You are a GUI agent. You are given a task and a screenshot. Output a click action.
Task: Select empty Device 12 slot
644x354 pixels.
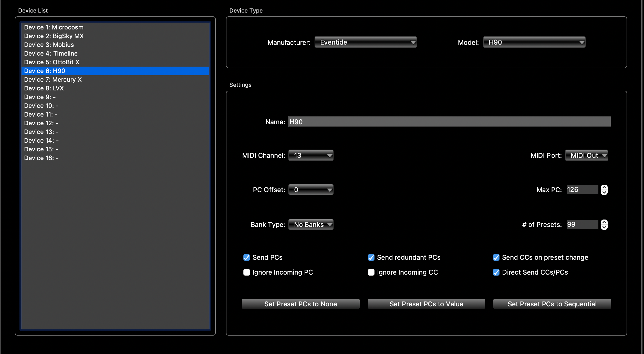[x=115, y=123]
